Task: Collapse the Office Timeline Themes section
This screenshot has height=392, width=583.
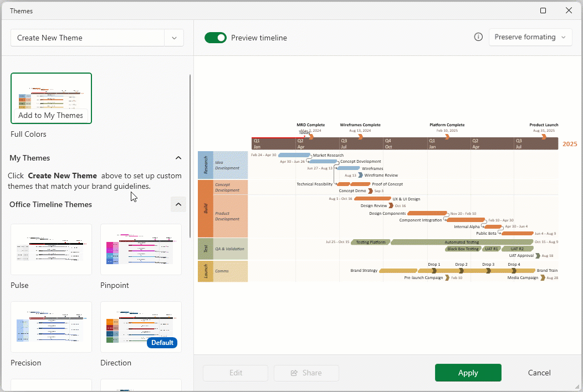Action: (178, 204)
